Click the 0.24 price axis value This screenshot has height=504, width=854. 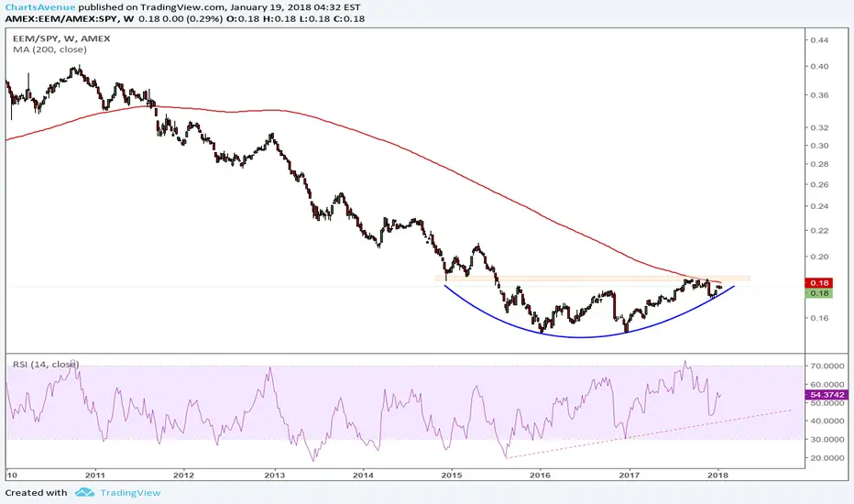(819, 206)
